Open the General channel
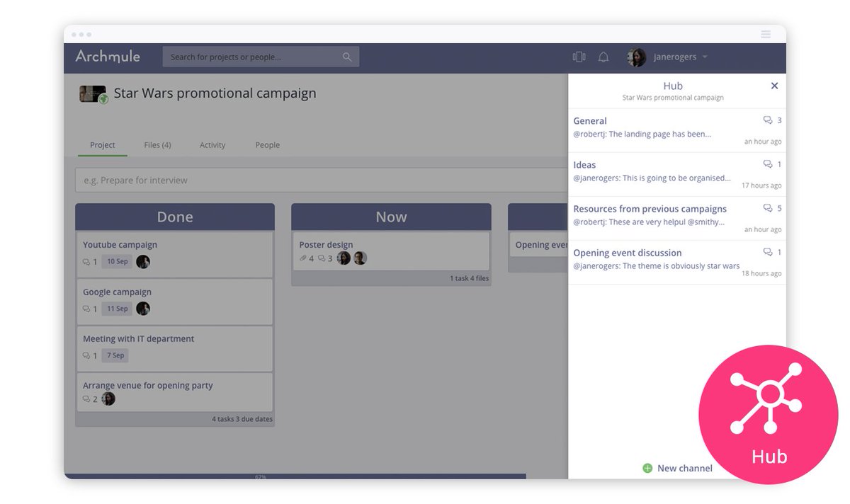The width and height of the screenshot is (850, 504). pos(677,130)
